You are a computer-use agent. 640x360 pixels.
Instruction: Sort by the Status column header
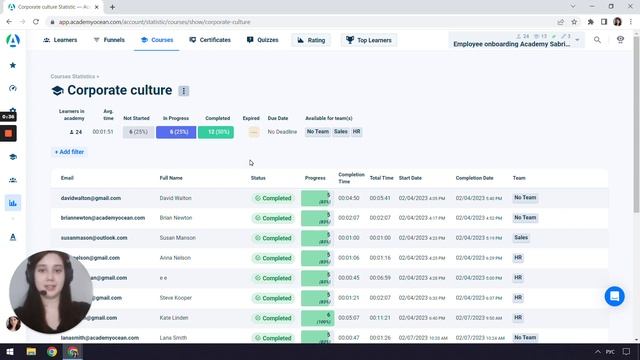[x=258, y=178]
